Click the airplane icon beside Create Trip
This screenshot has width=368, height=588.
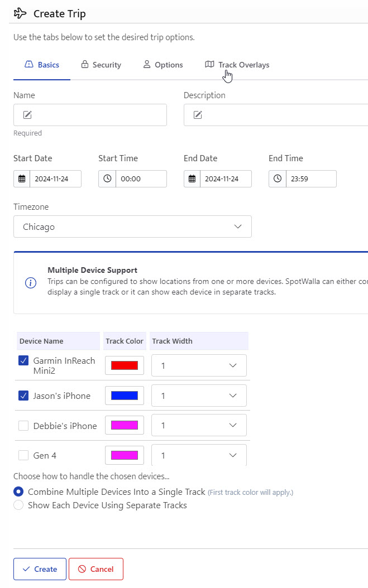click(x=20, y=13)
